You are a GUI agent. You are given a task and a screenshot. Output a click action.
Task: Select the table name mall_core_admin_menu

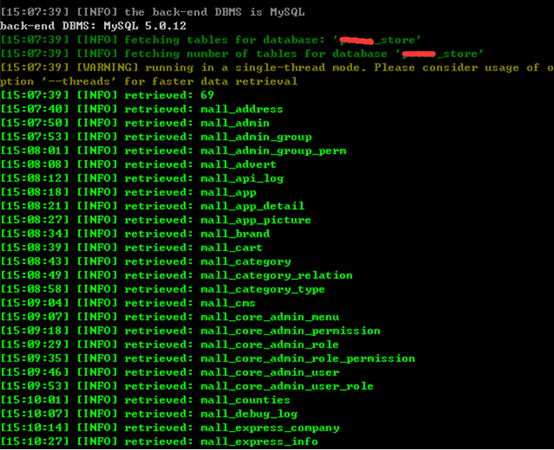click(x=270, y=317)
